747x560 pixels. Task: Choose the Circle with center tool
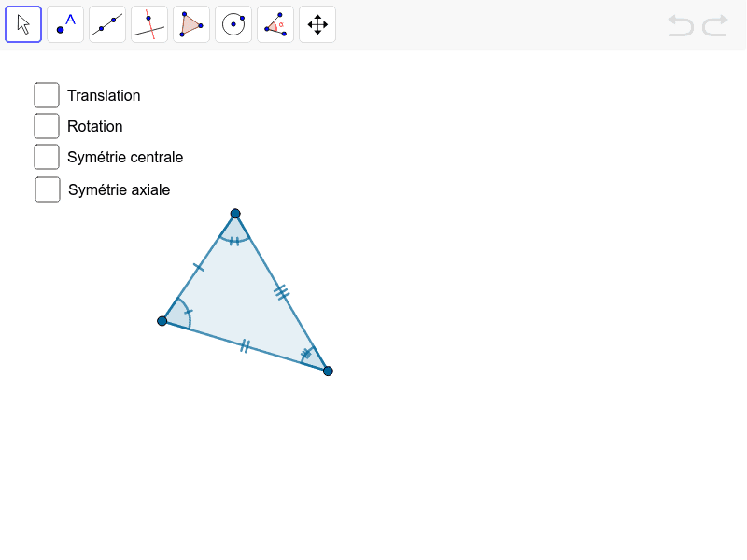[x=233, y=24]
